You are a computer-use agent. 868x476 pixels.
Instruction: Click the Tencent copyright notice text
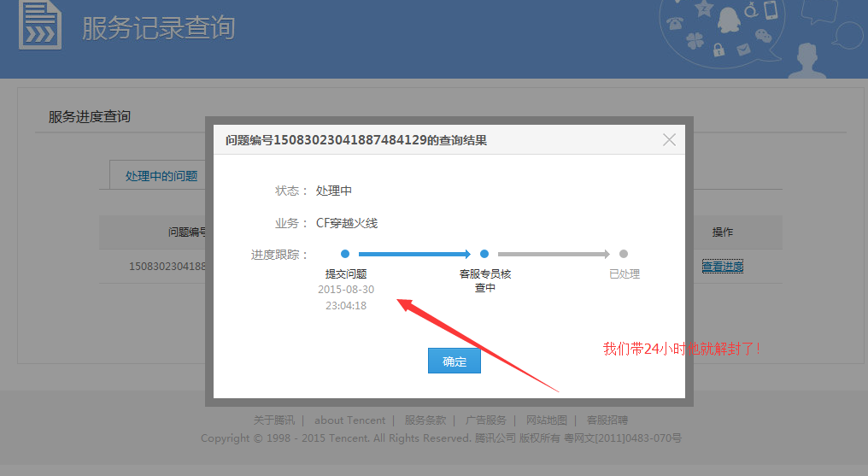(x=441, y=438)
